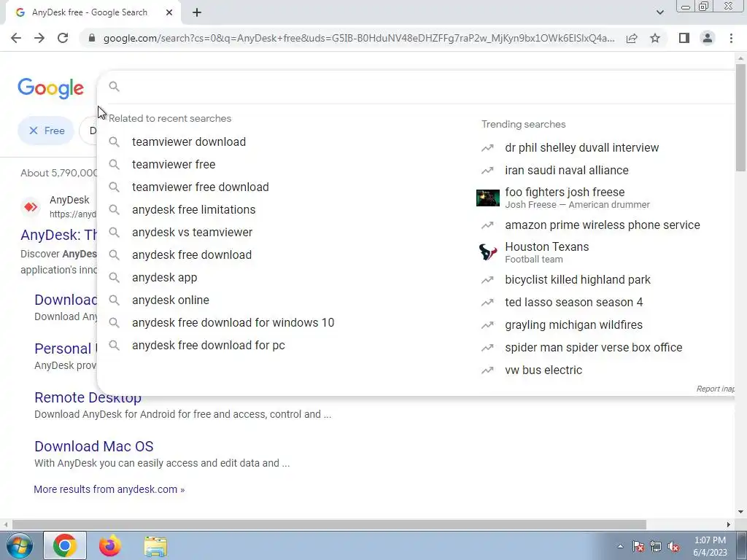
Task: Expand the tab search dropdown arrow
Action: (x=659, y=12)
